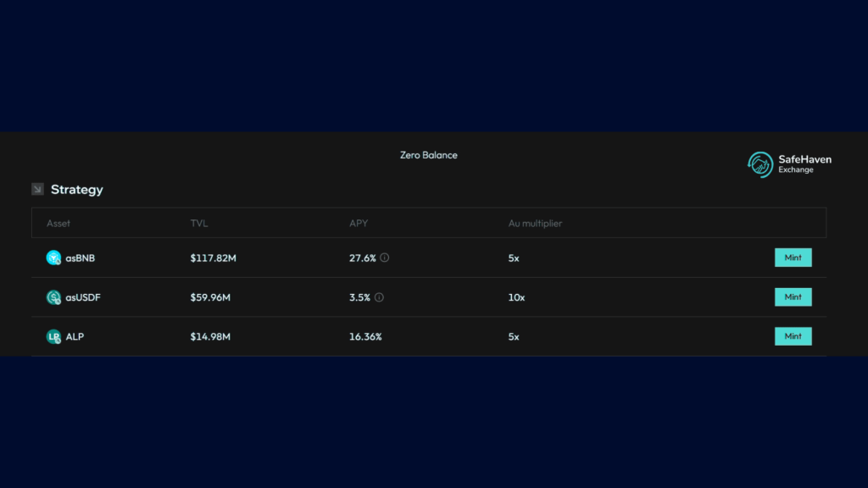
Task: Click the 16.36% APY value
Action: (365, 337)
